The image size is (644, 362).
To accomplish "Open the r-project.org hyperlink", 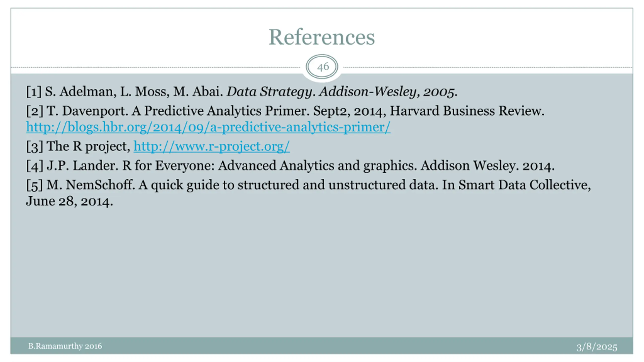I will pyautogui.click(x=211, y=146).
